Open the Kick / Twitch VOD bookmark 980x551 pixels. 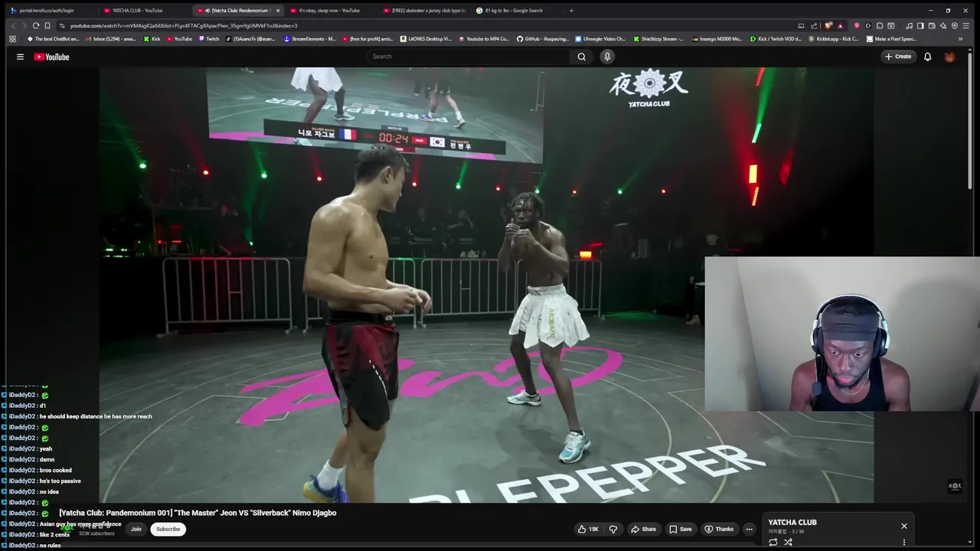pos(776,39)
